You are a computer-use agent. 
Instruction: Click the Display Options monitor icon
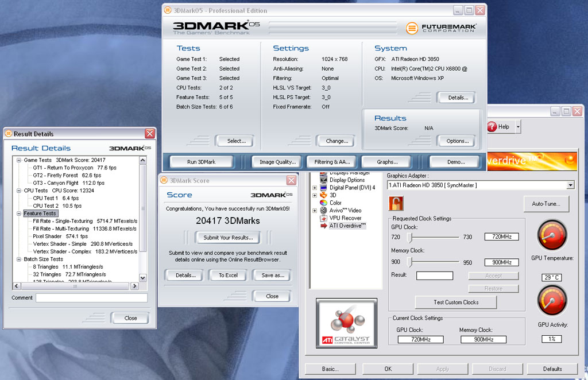[323, 180]
